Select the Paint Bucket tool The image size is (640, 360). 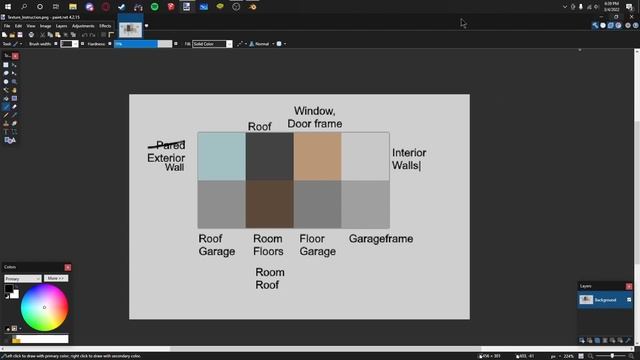6,98
